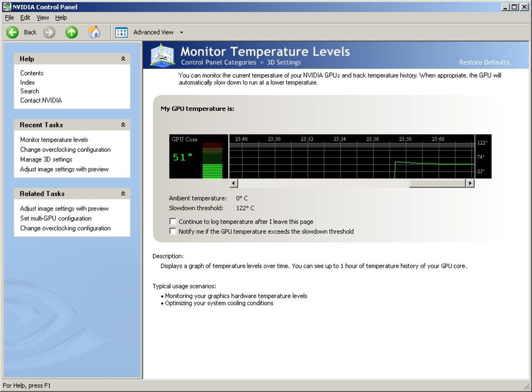Open recent task Adjust image settings with preview
Screen dimensions: 532x392
(64, 169)
